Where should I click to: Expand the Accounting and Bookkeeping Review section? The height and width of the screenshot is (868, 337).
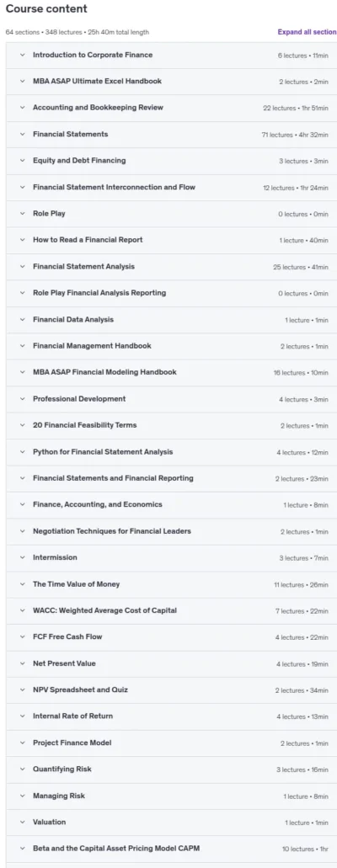pyautogui.click(x=171, y=108)
